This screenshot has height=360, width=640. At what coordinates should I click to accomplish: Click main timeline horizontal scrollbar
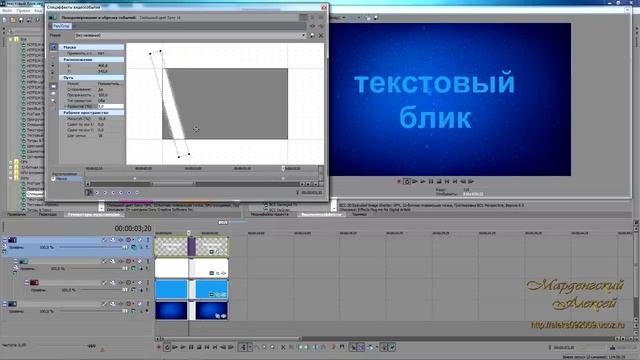[x=231, y=338]
